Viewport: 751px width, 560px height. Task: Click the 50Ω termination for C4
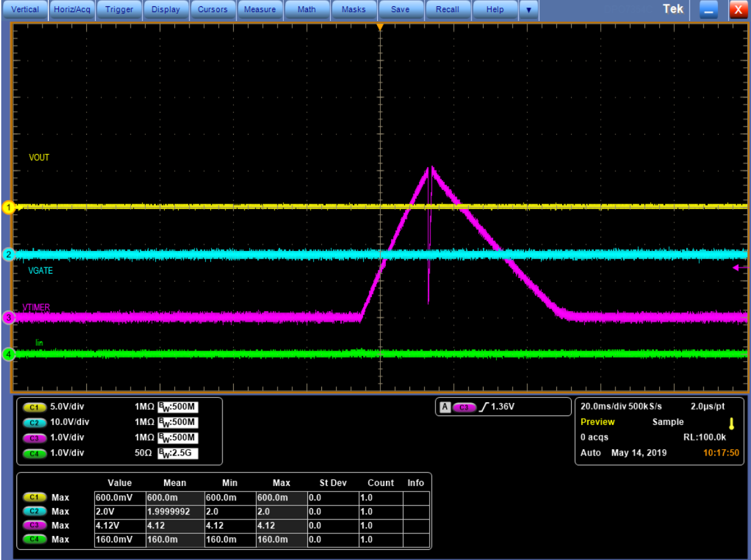pyautogui.click(x=143, y=452)
